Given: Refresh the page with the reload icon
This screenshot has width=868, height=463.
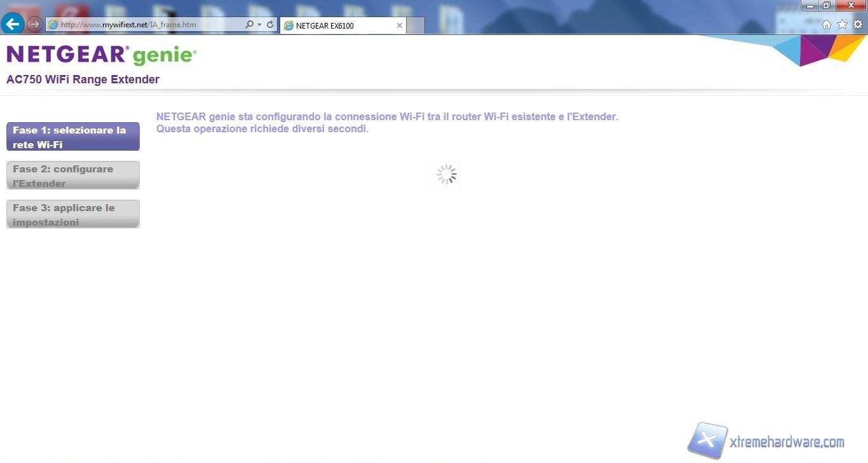Looking at the screenshot, I should pos(270,25).
